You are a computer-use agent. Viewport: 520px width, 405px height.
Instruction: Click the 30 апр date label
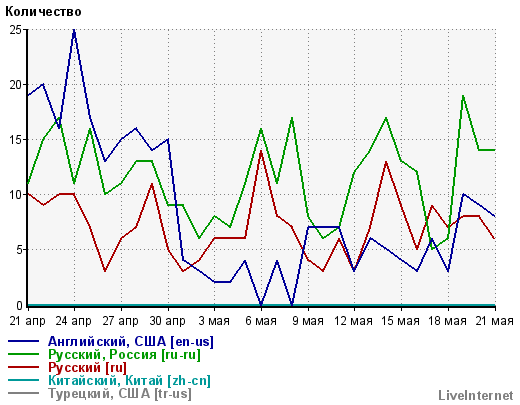167,321
